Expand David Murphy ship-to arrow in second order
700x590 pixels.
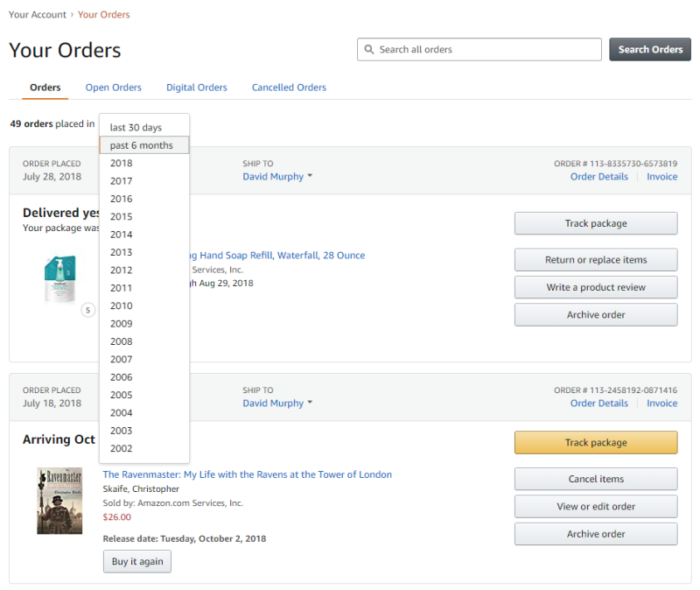(310, 404)
